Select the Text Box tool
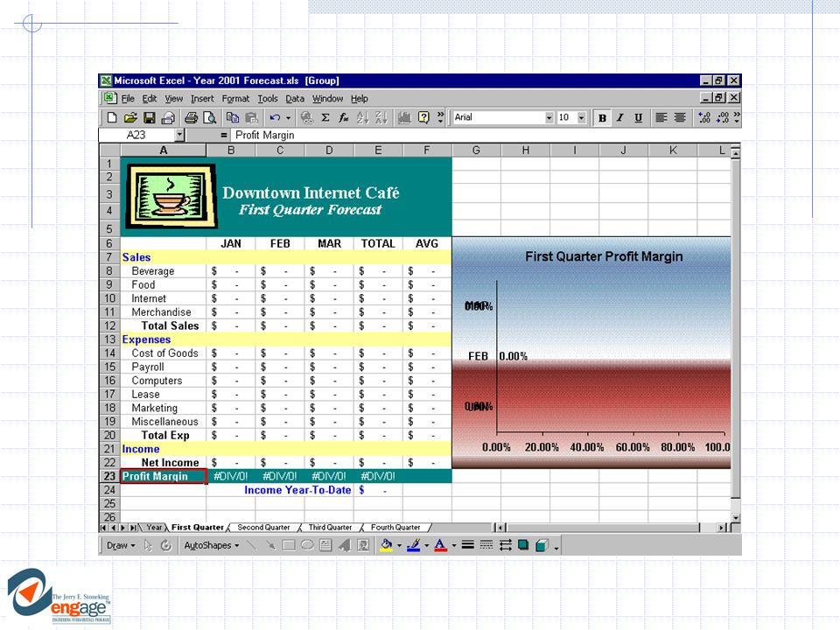The width and height of the screenshot is (840, 630). point(325,545)
